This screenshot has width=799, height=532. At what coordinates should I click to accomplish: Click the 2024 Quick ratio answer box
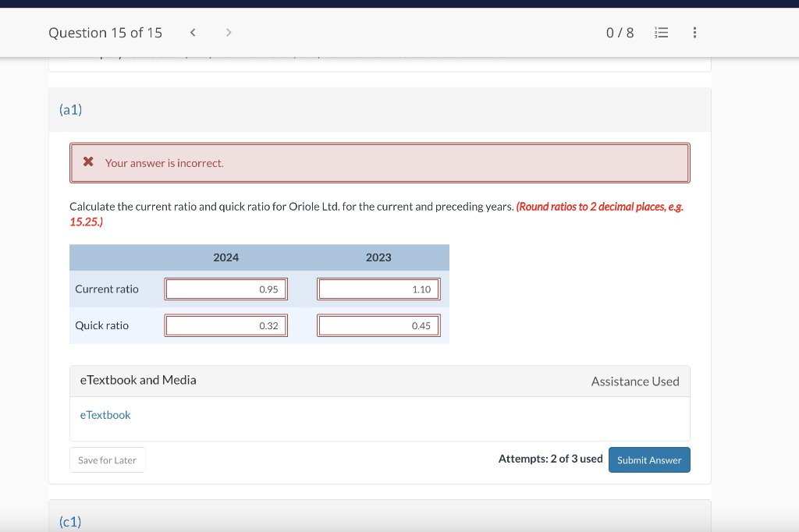click(x=225, y=325)
